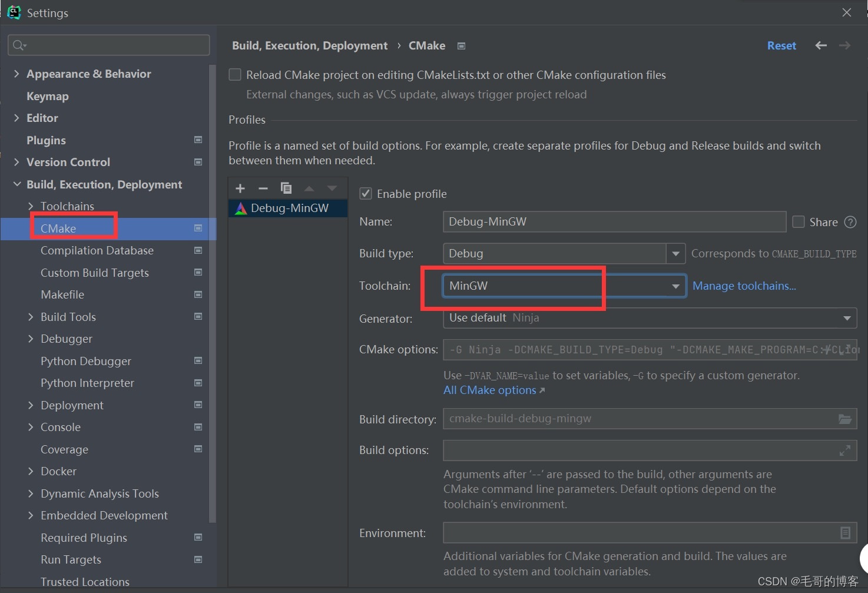
Task: Expand Appearance & Behavior section
Action: [16, 74]
